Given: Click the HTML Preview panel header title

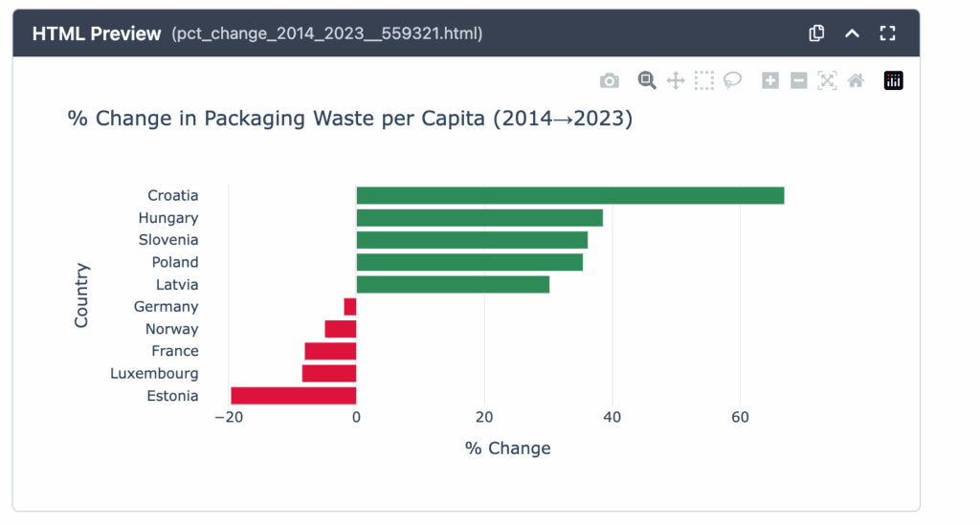Looking at the screenshot, I should click(97, 33).
